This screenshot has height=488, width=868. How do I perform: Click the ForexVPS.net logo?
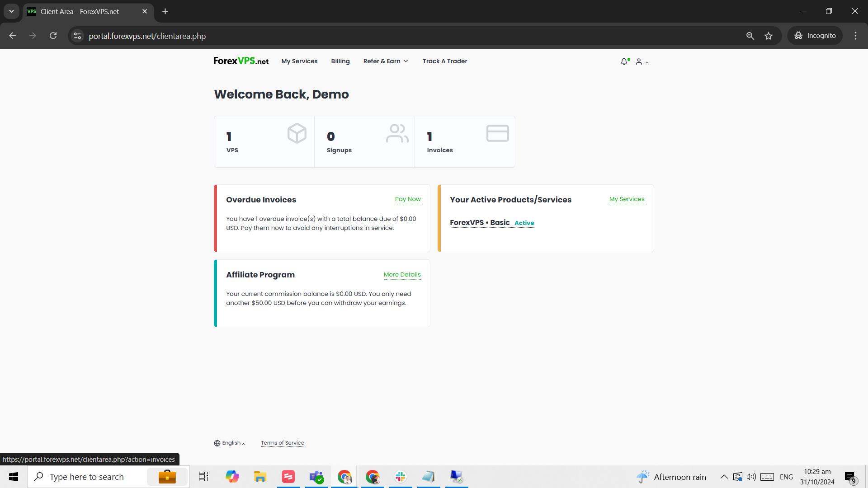coord(241,61)
